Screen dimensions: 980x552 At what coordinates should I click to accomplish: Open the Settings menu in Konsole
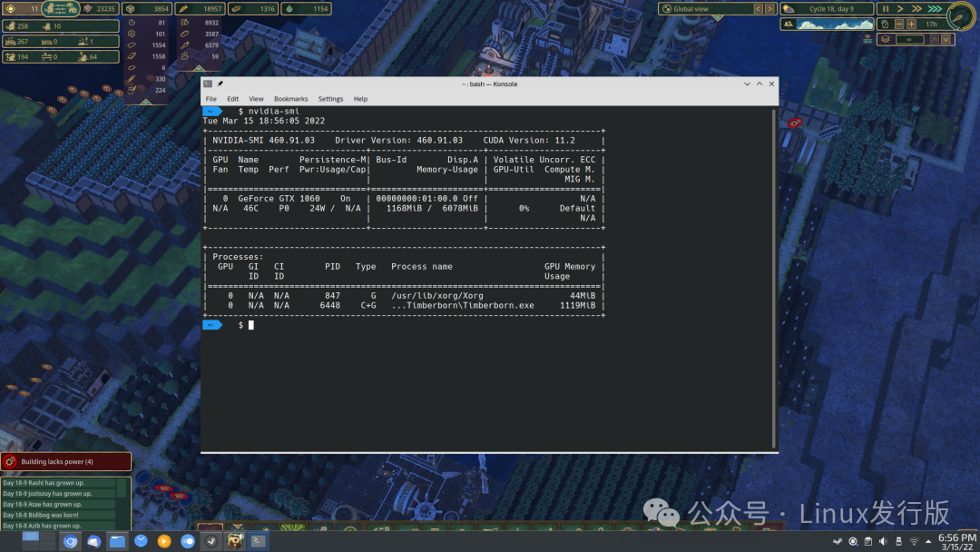(330, 99)
